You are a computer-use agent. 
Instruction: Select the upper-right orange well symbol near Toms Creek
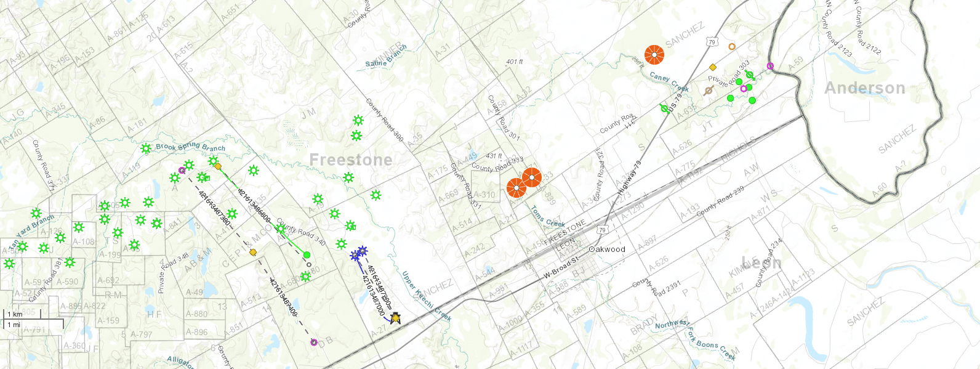532,177
